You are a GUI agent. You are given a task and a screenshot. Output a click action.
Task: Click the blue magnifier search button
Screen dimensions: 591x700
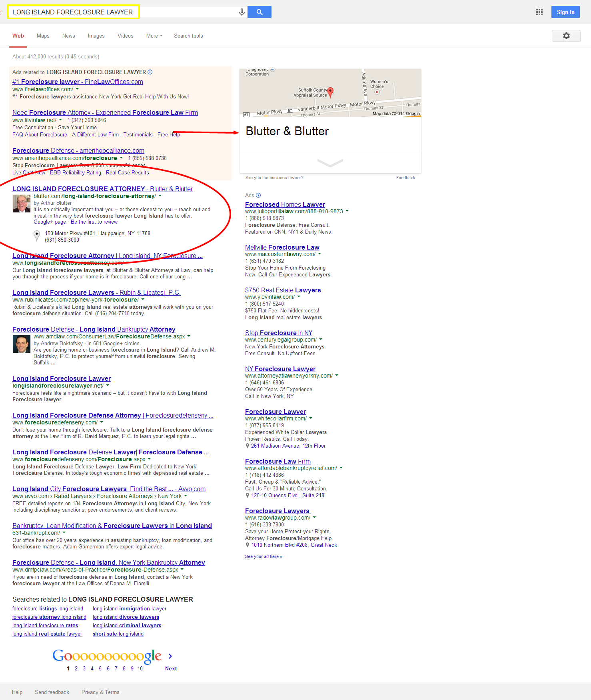pos(260,12)
